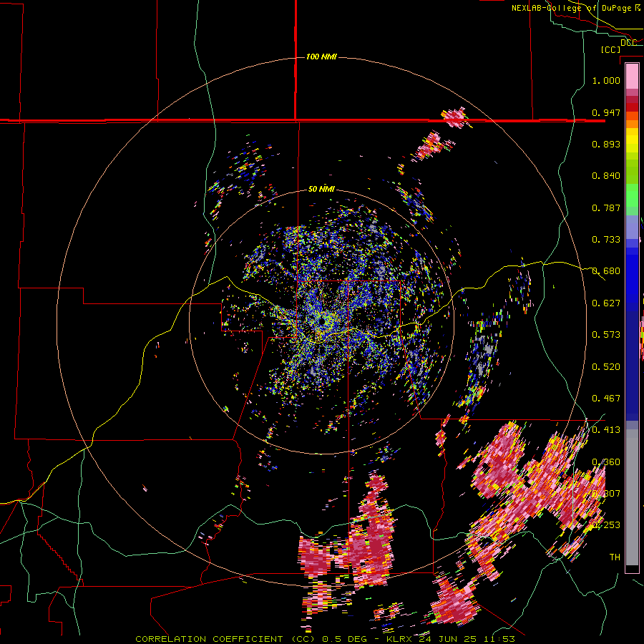644x644 pixels.
Task: Click the 0.733 scale label
Action: click(x=606, y=240)
